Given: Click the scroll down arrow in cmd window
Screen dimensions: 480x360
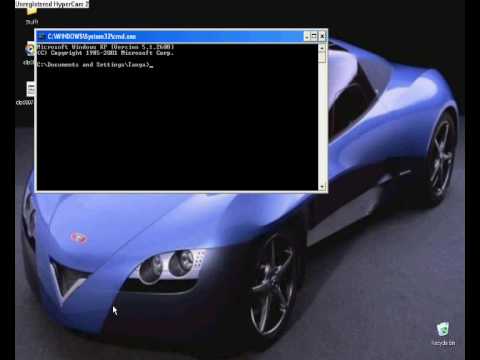Looking at the screenshot, I should coord(322,187).
